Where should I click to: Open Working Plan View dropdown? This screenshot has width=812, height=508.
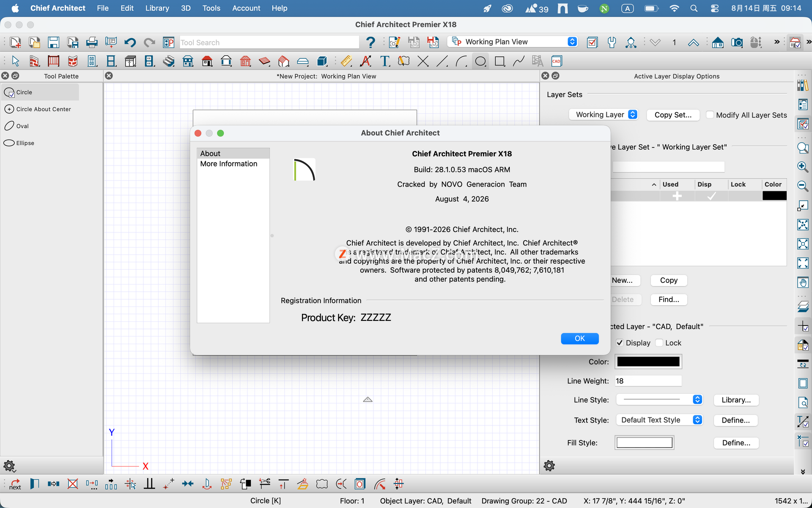(x=512, y=42)
